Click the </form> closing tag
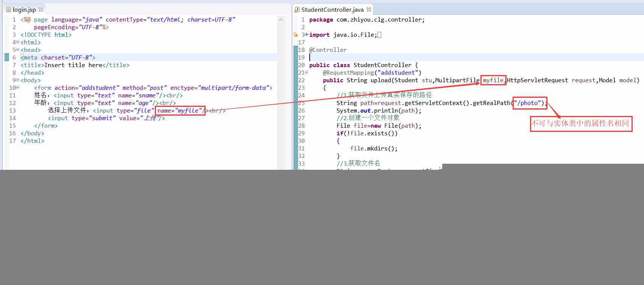Viewport: 644px width, 285px height. (x=46, y=126)
